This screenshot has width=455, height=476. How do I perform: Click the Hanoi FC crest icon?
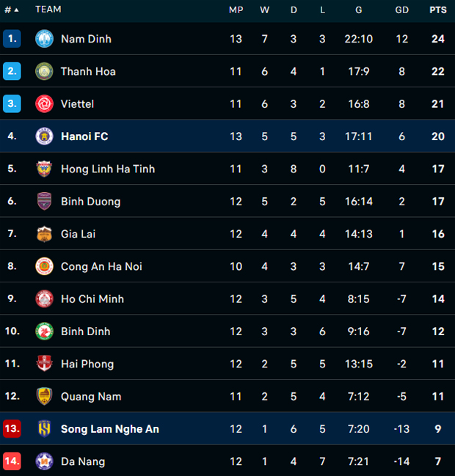[45, 136]
